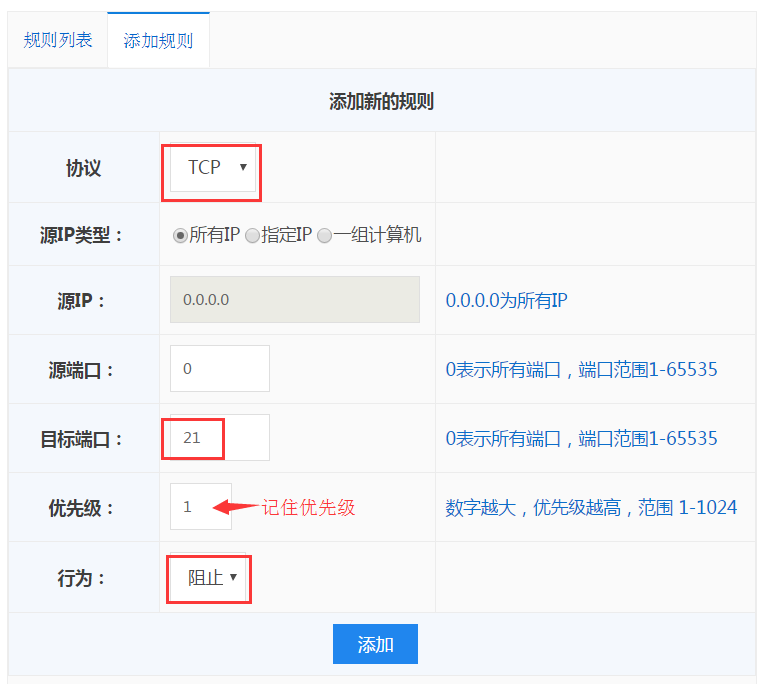Switch to the 规则列表 tab
The width and height of the screenshot is (762, 684).
coord(58,41)
